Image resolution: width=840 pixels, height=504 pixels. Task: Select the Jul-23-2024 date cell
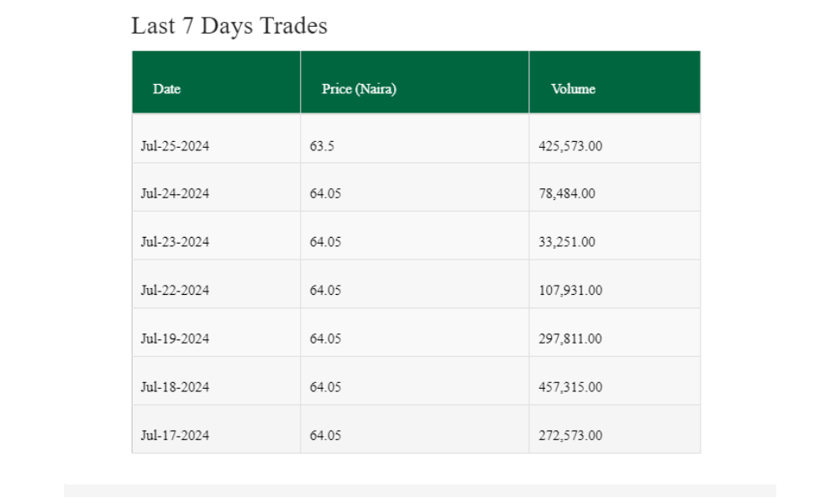tap(175, 242)
